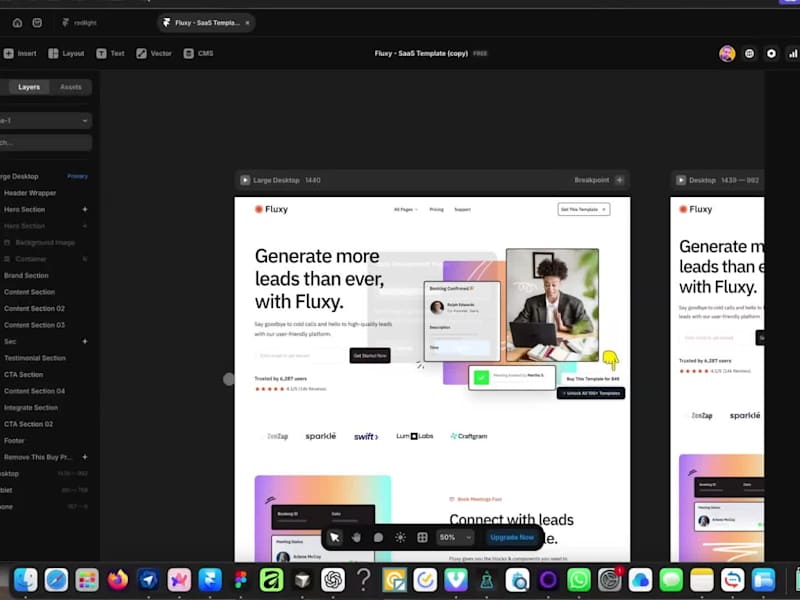Select the Fluxy - SaaS Template tab
Viewport: 800px width, 600px height.
tap(206, 23)
